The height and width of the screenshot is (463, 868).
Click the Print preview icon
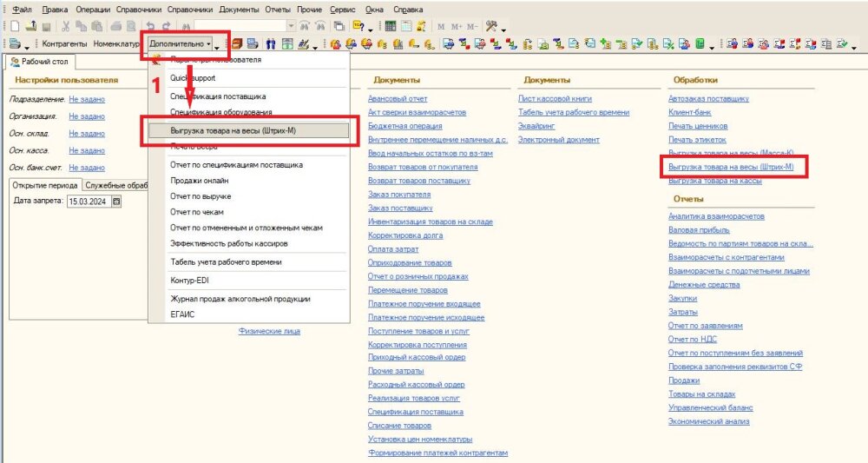pyautogui.click(x=131, y=26)
